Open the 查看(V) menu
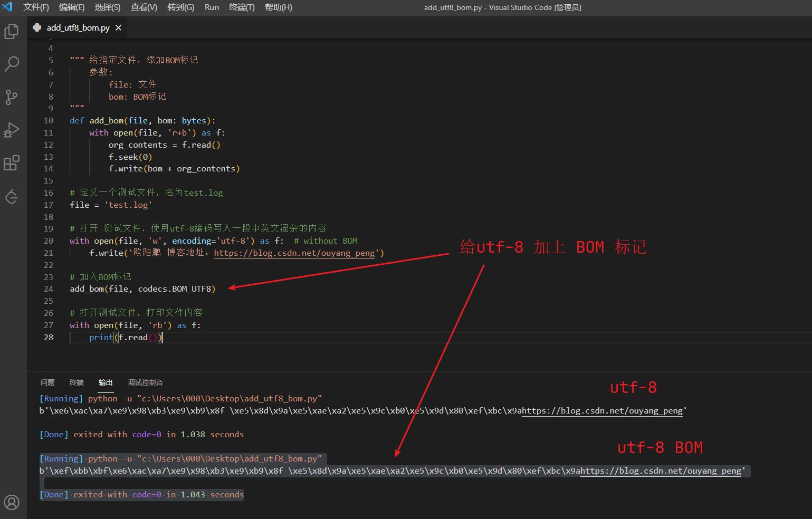812x519 pixels. pyautogui.click(x=144, y=7)
